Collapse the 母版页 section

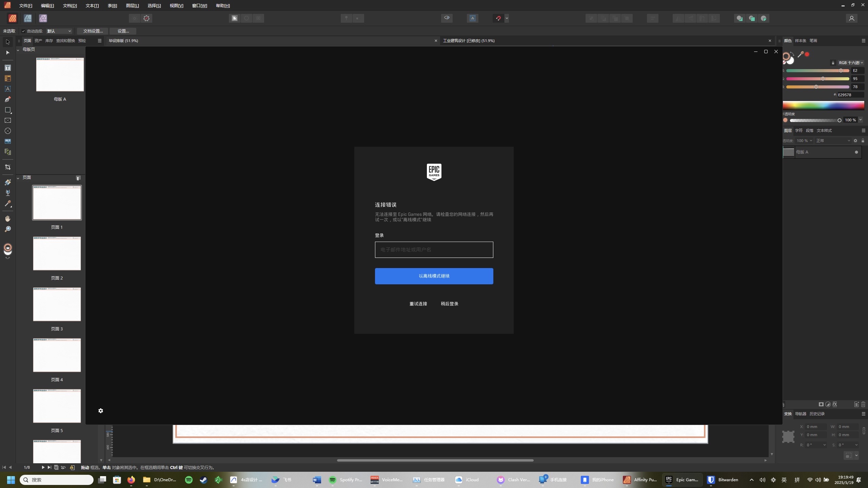click(x=18, y=50)
